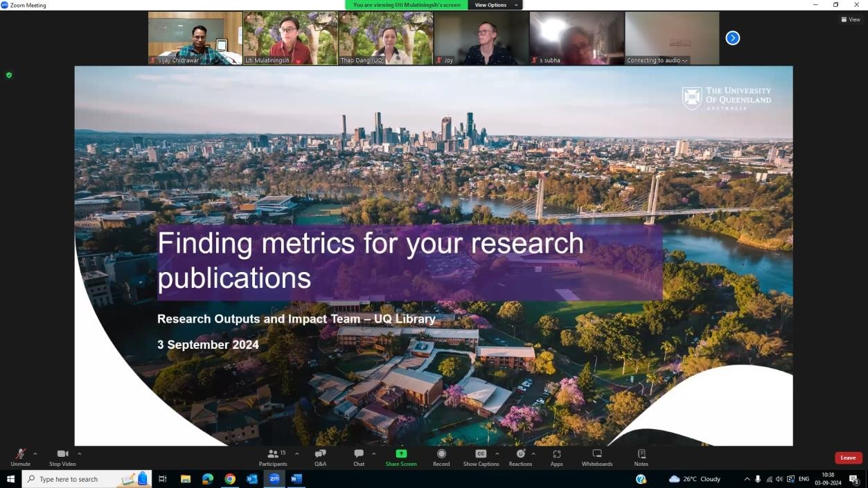This screenshot has width=868, height=488.
Task: Select s subha's video thumbnail
Action: coord(577,38)
